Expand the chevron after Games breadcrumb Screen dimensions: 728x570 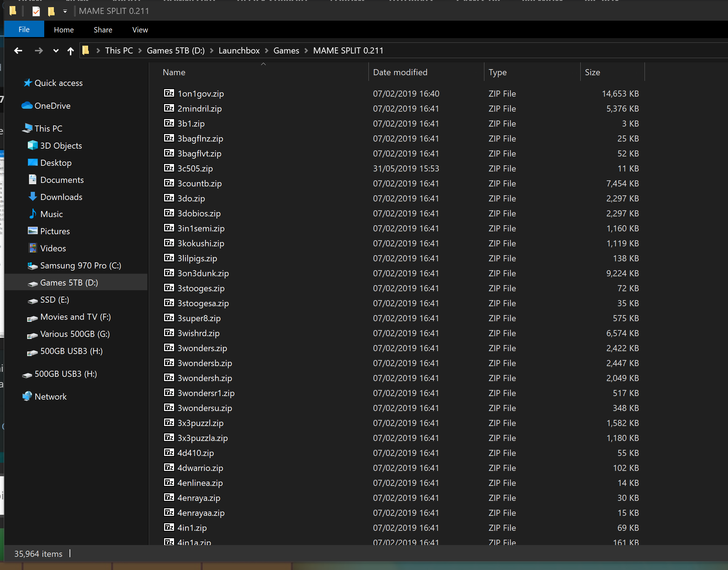pyautogui.click(x=306, y=51)
